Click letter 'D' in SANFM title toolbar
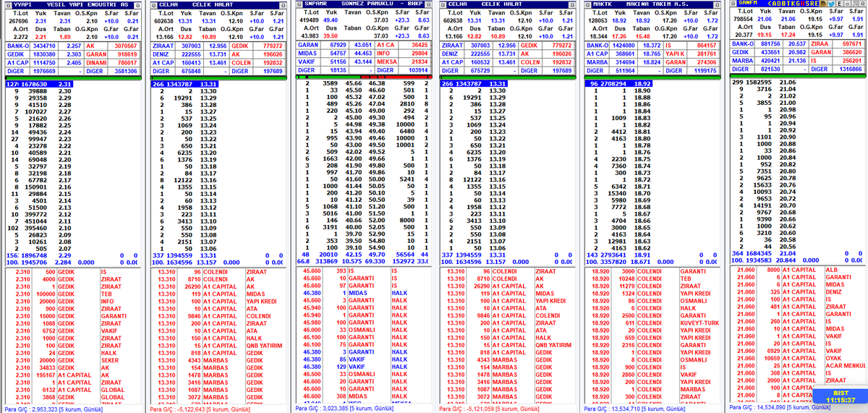Viewport: 868px width, 413px height. coord(780,4)
